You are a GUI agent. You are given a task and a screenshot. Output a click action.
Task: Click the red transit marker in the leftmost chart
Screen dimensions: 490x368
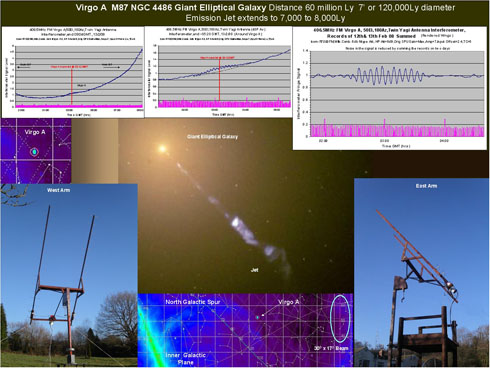72,87
